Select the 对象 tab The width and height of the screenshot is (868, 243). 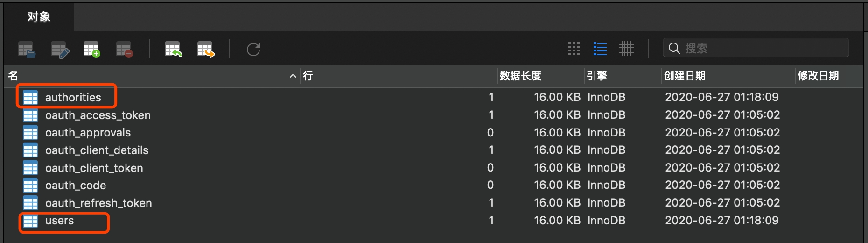pos(39,17)
